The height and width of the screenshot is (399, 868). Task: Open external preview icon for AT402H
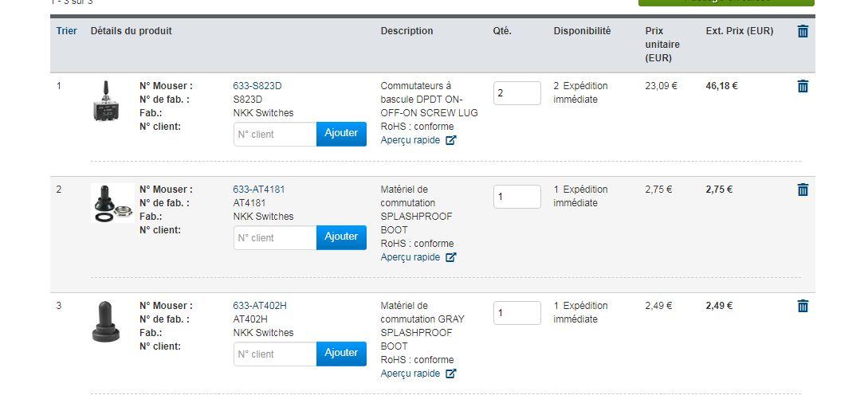pos(450,374)
